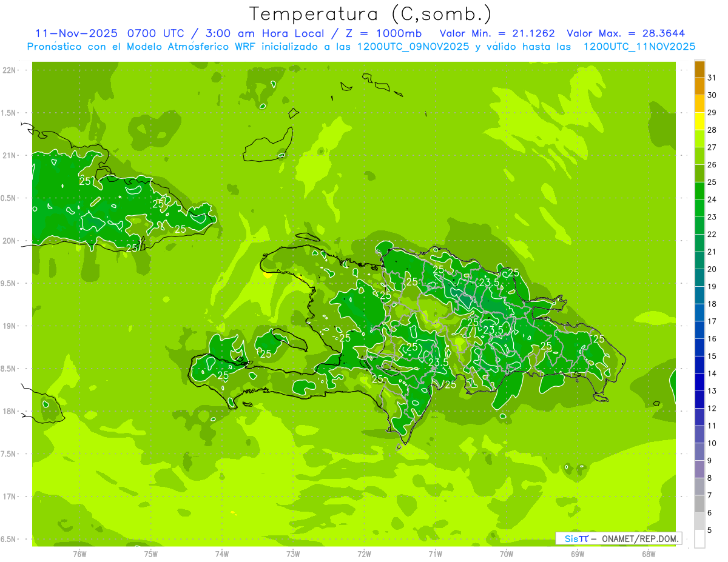Click the '18N' latitude label

(10, 411)
